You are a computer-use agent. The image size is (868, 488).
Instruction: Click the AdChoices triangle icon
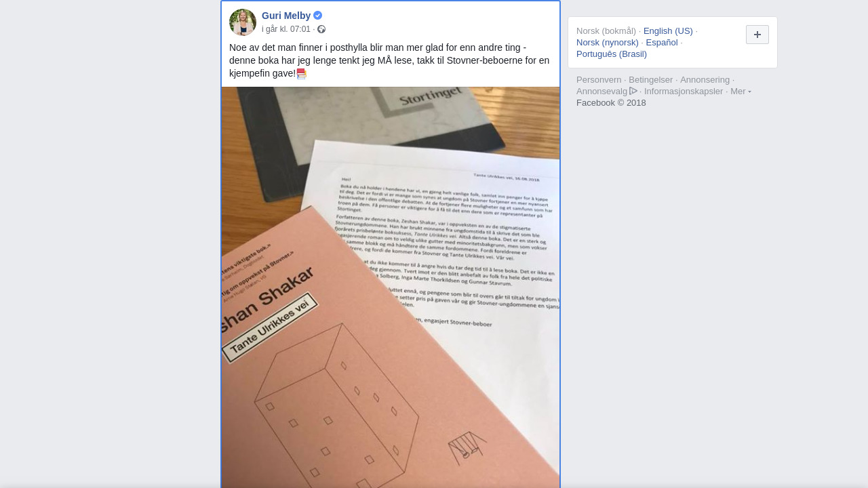(633, 91)
